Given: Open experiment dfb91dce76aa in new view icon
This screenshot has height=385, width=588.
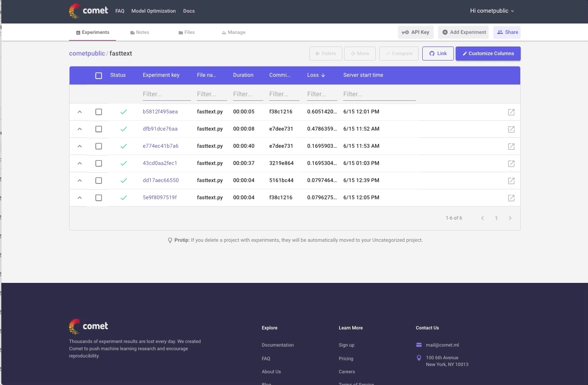Looking at the screenshot, I should (511, 129).
